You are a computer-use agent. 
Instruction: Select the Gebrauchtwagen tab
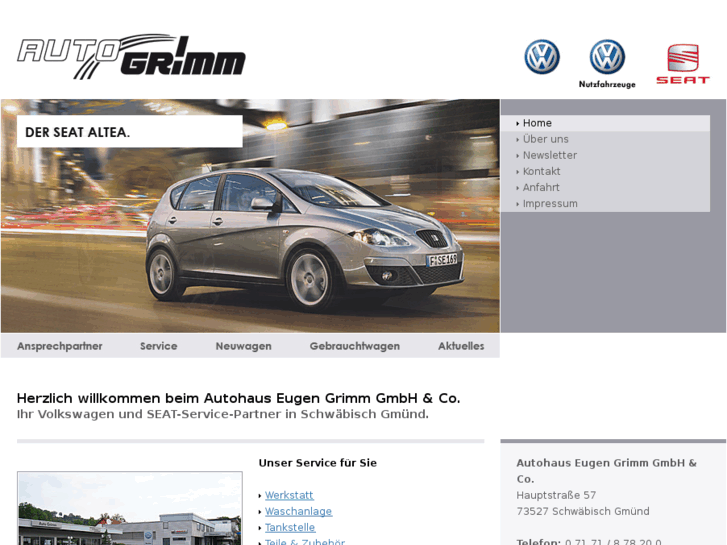tap(355, 346)
